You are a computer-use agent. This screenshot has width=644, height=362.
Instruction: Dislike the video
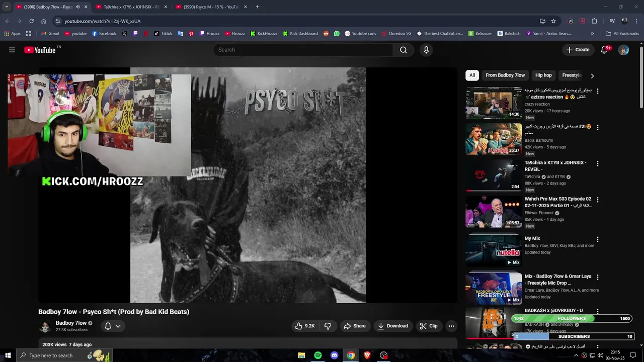[328, 326]
